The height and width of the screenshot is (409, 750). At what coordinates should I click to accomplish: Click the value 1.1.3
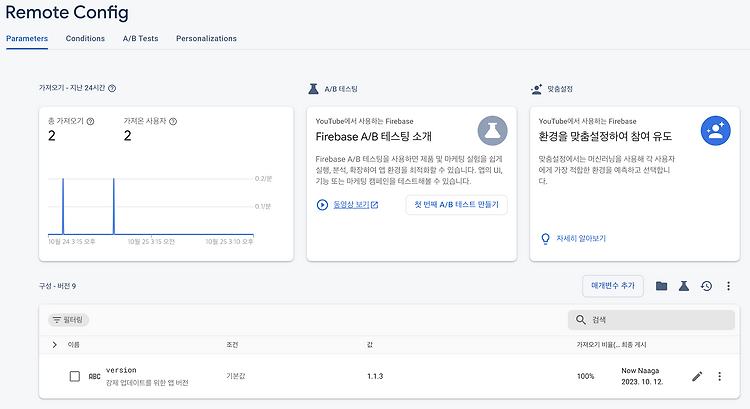tap(375, 376)
